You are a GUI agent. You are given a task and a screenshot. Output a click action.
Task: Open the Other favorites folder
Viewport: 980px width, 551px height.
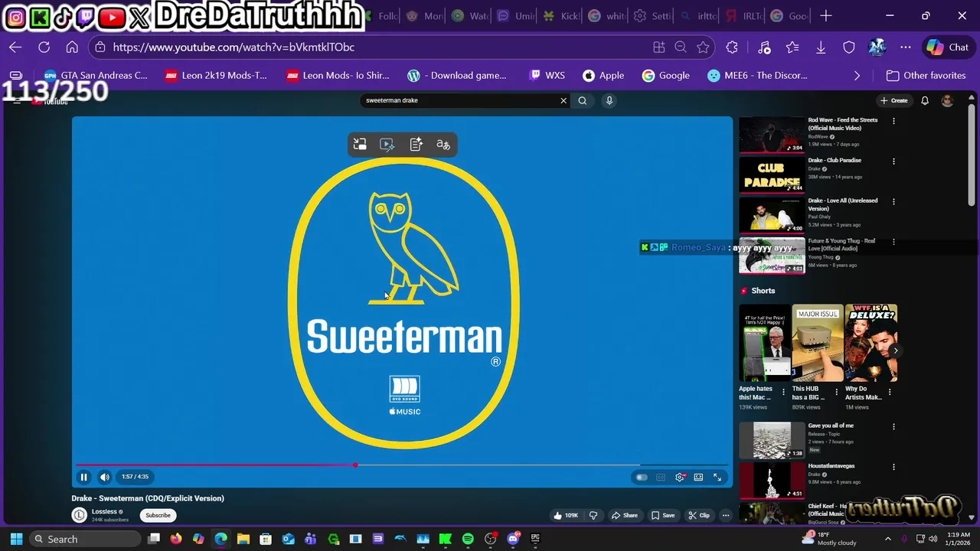pyautogui.click(x=926, y=76)
